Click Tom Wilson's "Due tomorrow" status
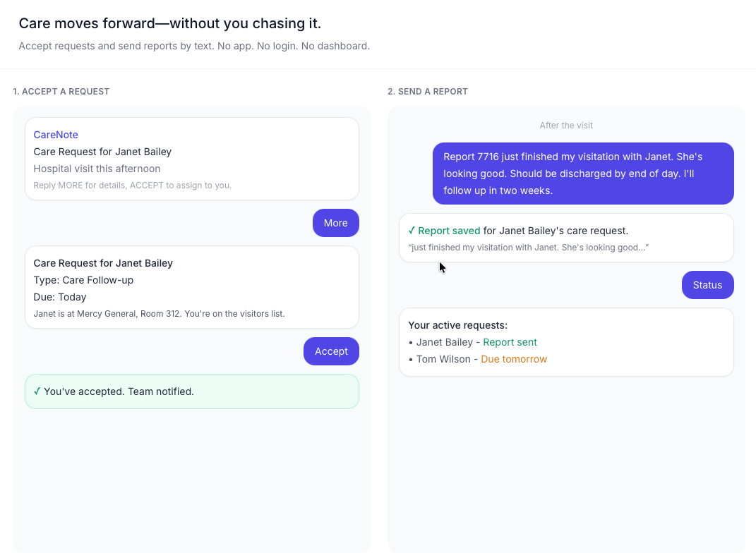 [x=514, y=359]
